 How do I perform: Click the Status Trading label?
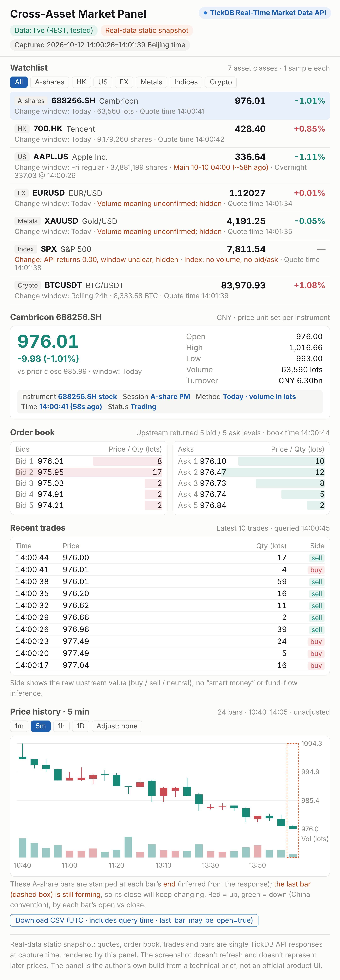point(132,407)
